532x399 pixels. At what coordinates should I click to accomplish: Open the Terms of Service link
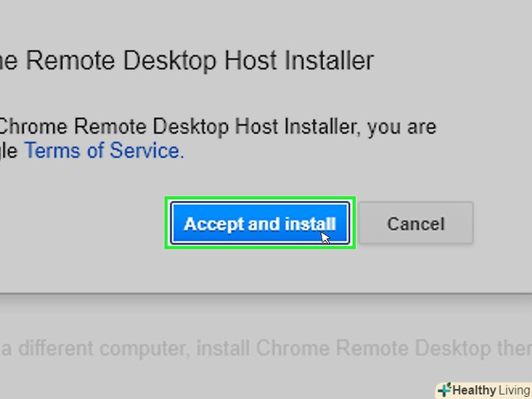tap(103, 151)
